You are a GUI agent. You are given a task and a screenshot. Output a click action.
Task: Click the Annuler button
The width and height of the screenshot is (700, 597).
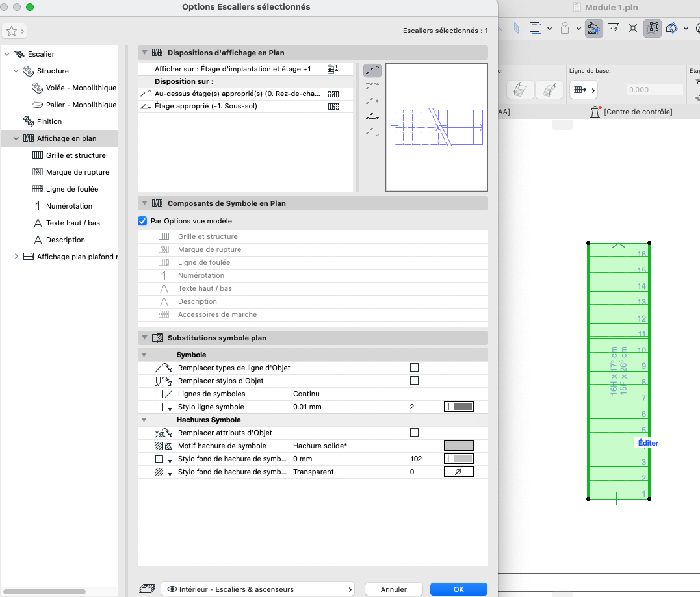(393, 589)
